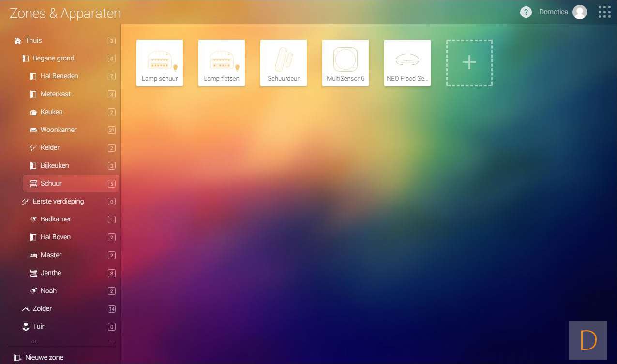Select the Thuis zone
Screen dimensions: 617x364
pyautogui.click(x=33, y=41)
